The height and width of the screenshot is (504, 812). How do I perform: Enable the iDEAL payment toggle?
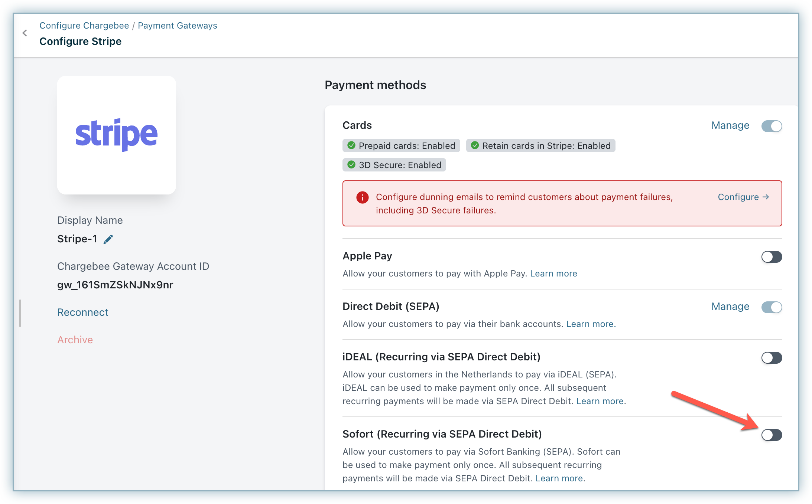click(x=771, y=358)
